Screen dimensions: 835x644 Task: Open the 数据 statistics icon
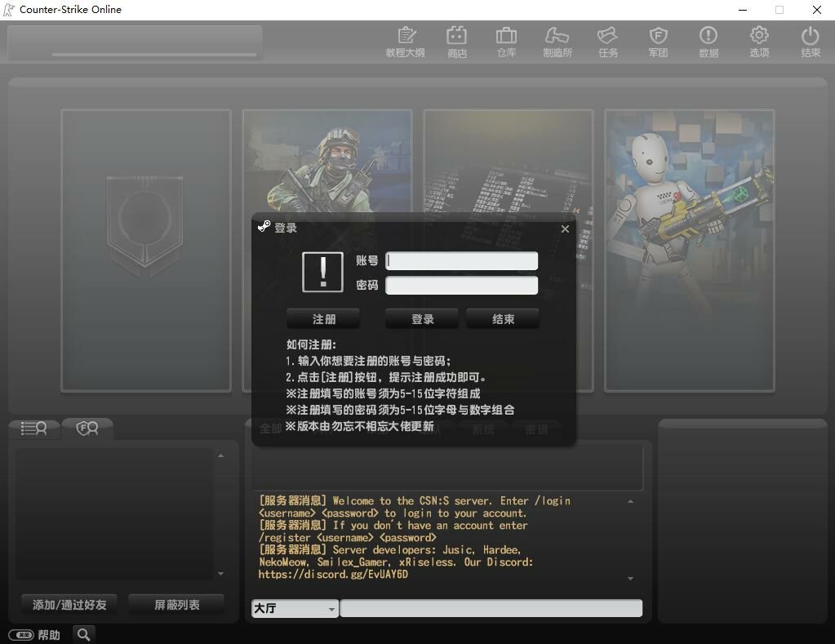(x=708, y=41)
